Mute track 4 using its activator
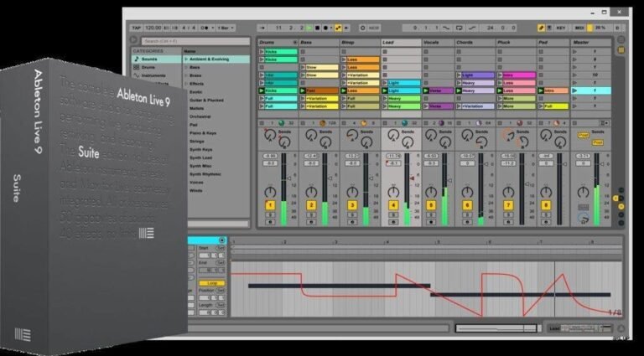 [393, 204]
